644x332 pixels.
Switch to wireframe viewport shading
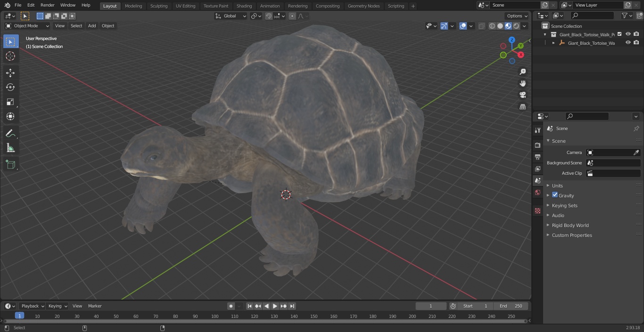click(492, 26)
